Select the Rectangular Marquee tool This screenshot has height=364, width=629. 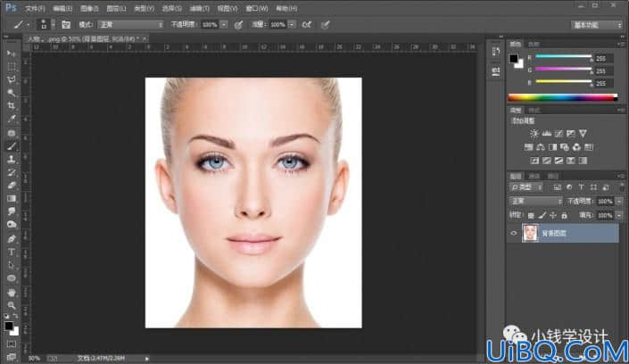pyautogui.click(x=12, y=66)
